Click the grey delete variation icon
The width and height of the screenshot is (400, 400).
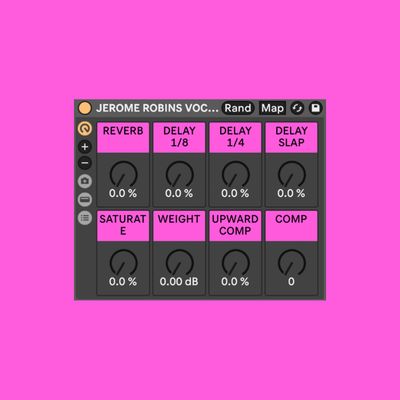pyautogui.click(x=85, y=199)
